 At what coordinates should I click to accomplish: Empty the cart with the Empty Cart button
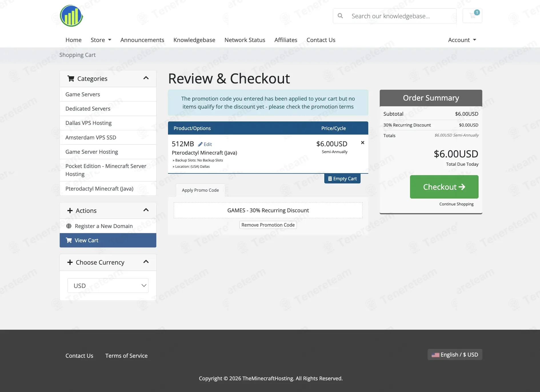342,179
